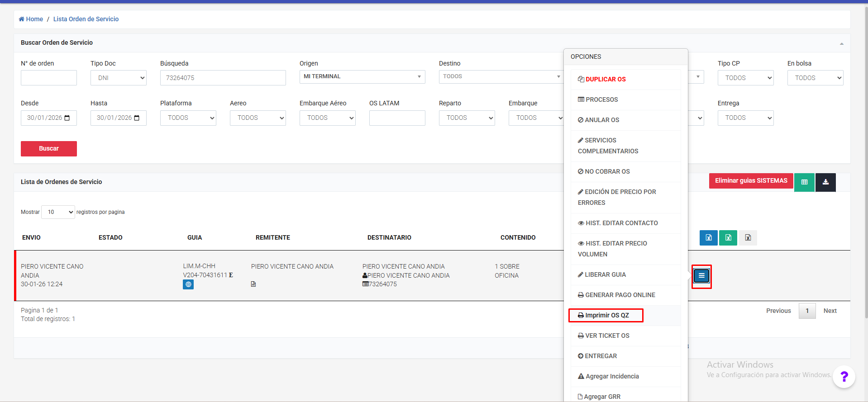
Task: Click the gray Excel export icon
Action: pyautogui.click(x=748, y=238)
